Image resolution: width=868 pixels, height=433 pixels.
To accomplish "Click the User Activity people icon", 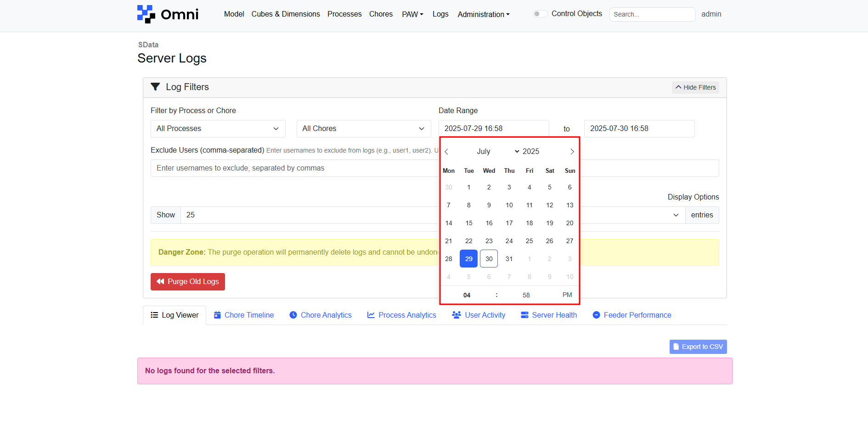I will (x=457, y=315).
